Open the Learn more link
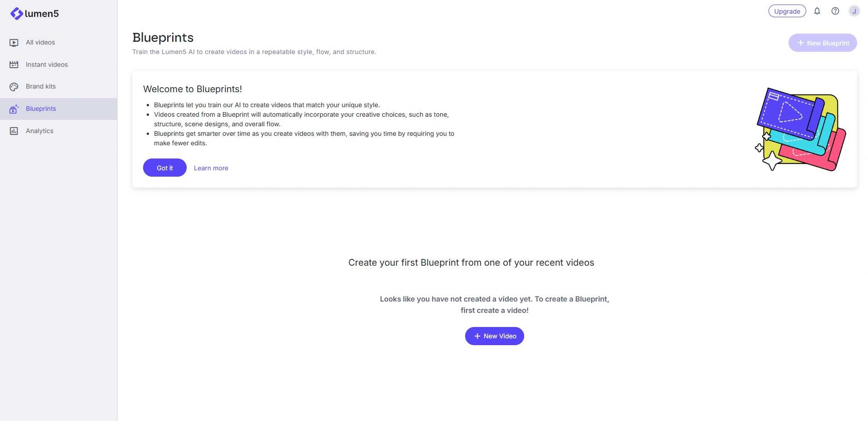Screen dimensions: 868x421 tap(211, 168)
